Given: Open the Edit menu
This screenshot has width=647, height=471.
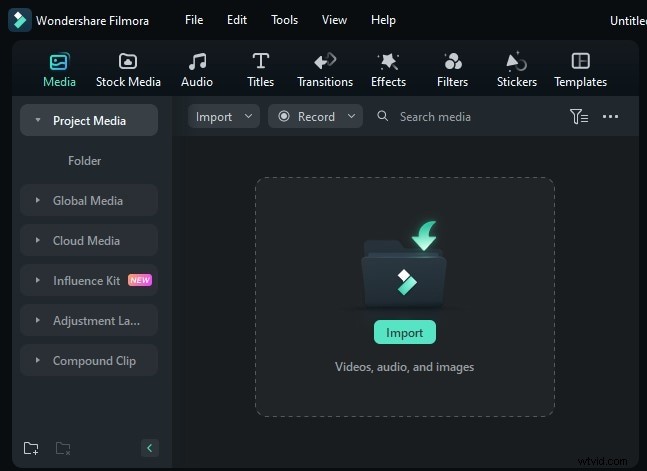Looking at the screenshot, I should click(x=237, y=20).
